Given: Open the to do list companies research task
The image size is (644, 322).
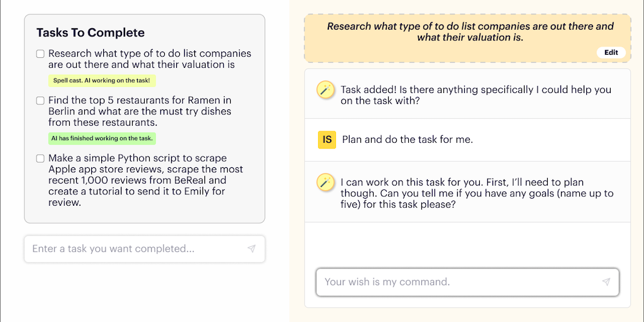Looking at the screenshot, I should [x=149, y=59].
